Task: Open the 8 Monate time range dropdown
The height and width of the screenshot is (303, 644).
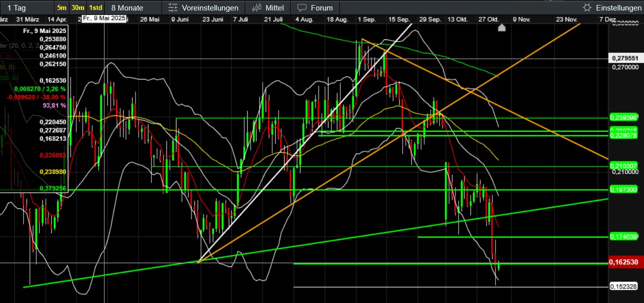Action: [x=127, y=8]
